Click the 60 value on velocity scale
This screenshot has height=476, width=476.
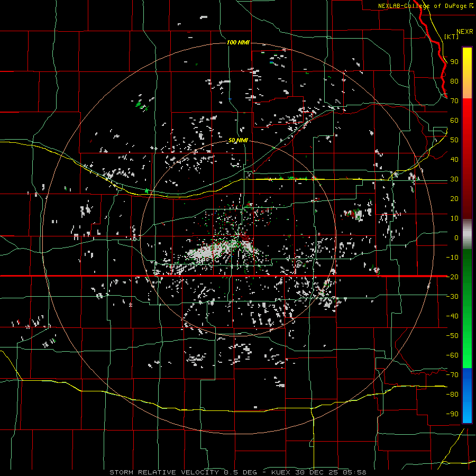pos(454,120)
